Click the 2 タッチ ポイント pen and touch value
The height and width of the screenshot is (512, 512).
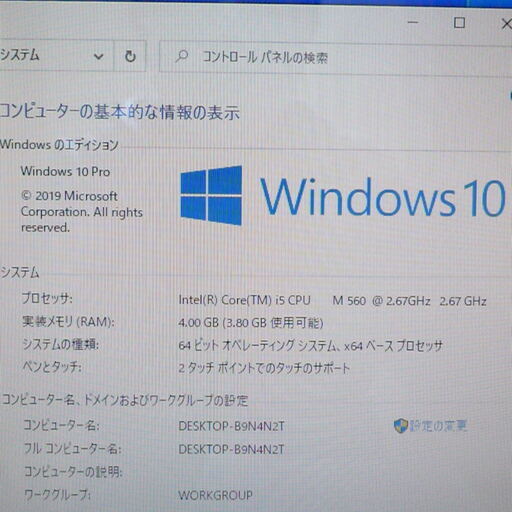[x=264, y=368]
